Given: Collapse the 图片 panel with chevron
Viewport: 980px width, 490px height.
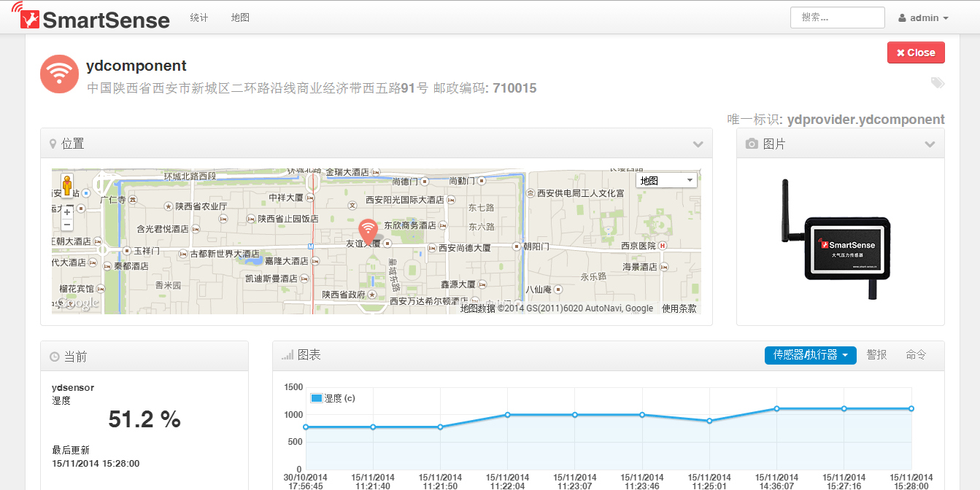Looking at the screenshot, I should tap(930, 144).
